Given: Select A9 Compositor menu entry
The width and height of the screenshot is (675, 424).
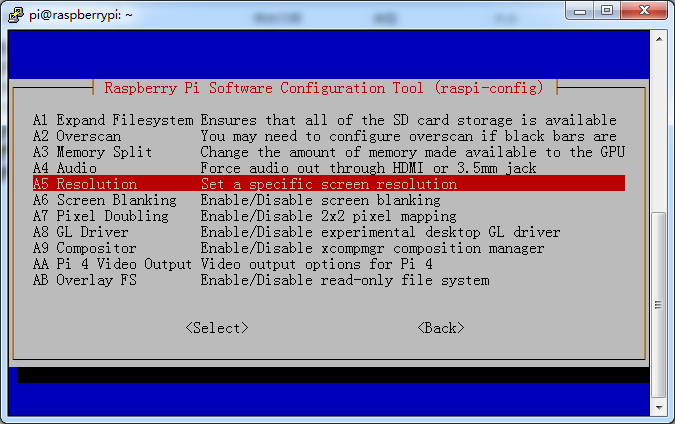Looking at the screenshot, I should [329, 248].
